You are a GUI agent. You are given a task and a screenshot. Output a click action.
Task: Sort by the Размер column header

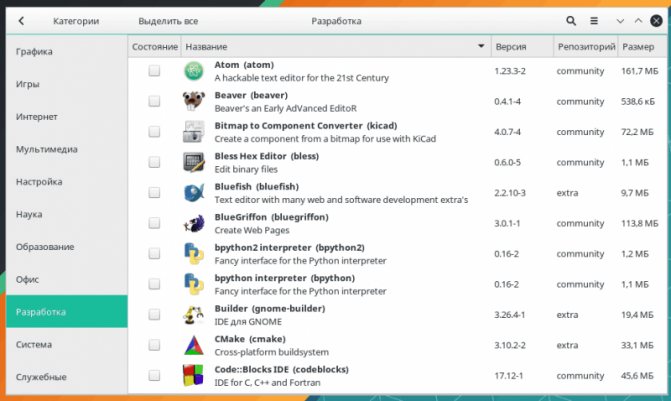pos(642,46)
